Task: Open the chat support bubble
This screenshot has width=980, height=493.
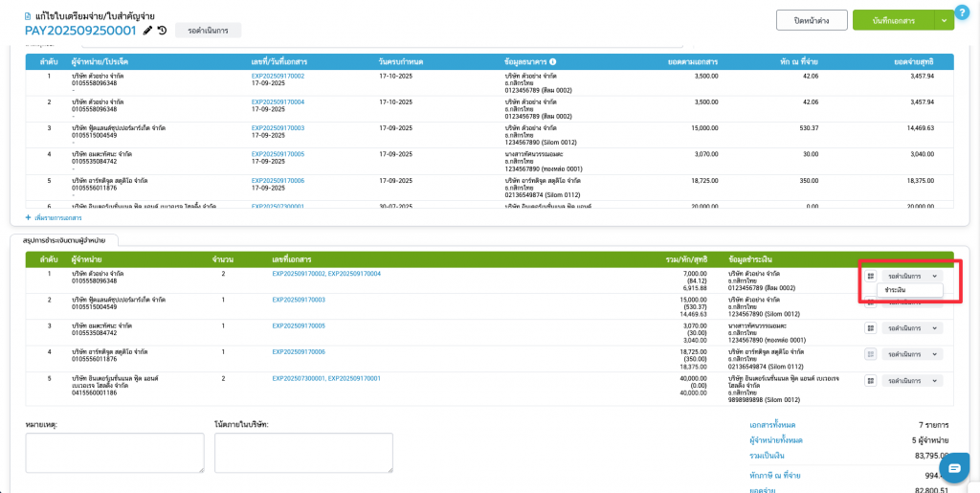Action: [953, 467]
